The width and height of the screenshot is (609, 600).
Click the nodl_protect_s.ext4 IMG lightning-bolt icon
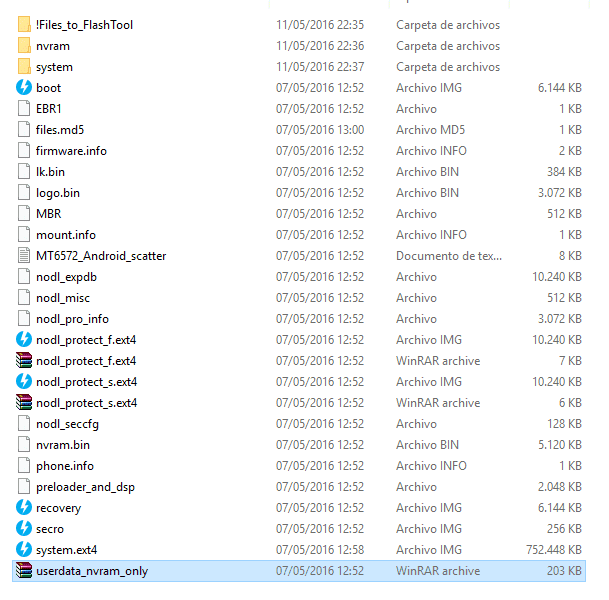(x=24, y=381)
